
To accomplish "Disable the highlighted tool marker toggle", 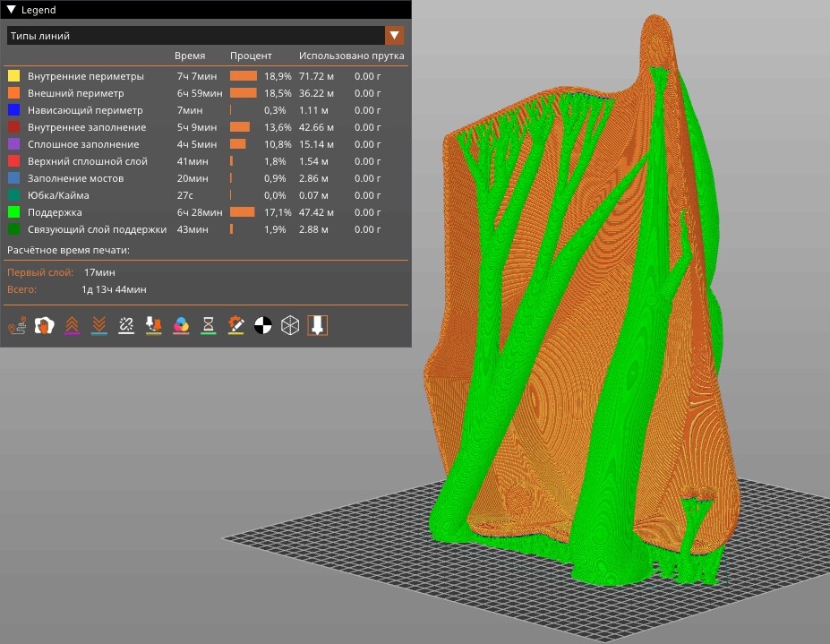I will click(318, 325).
